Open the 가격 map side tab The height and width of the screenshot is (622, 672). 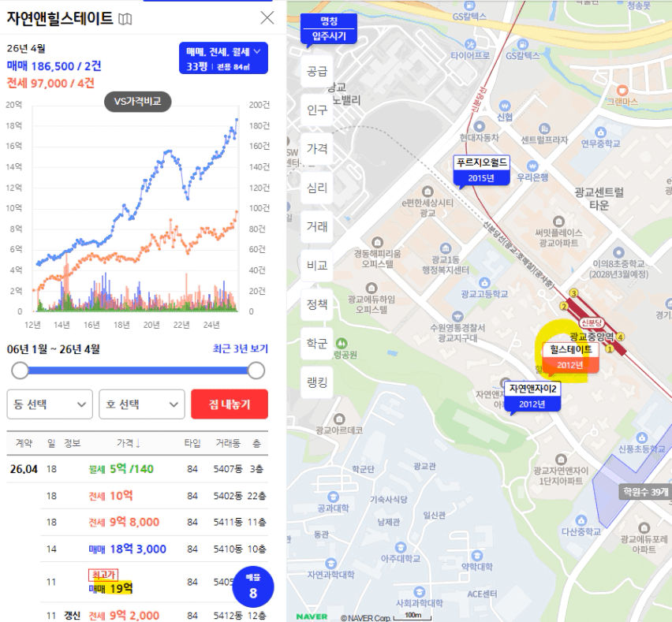[x=317, y=149]
